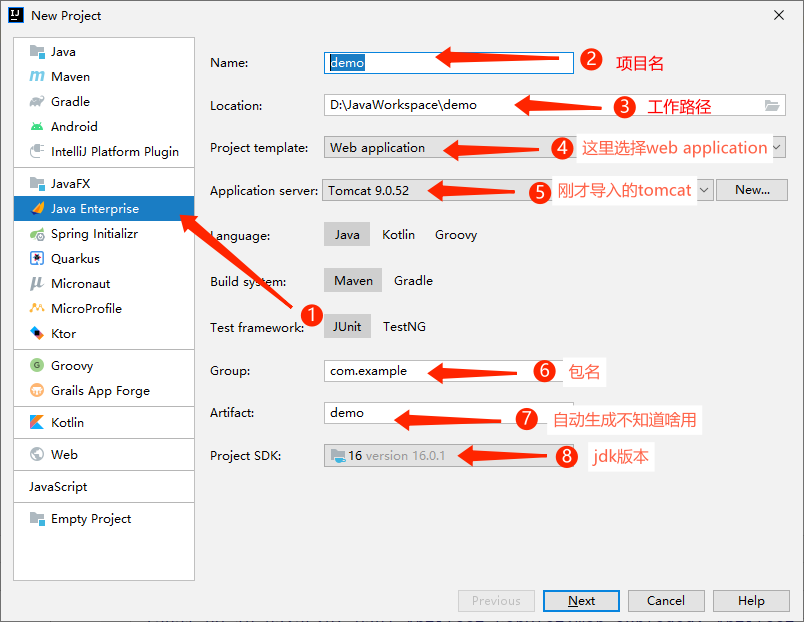Click the IntelliJ IDEA logo in title bar
Viewport: 804px width, 622px height.
(16, 15)
